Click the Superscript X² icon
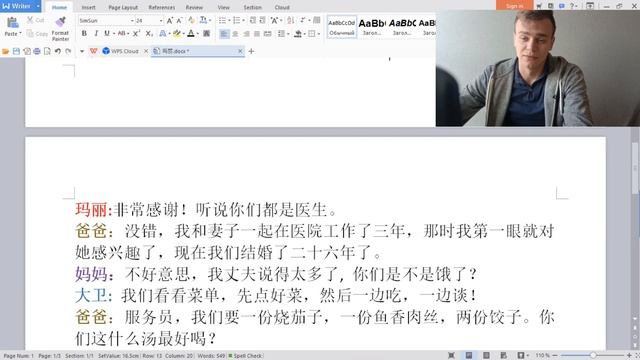 (136, 33)
